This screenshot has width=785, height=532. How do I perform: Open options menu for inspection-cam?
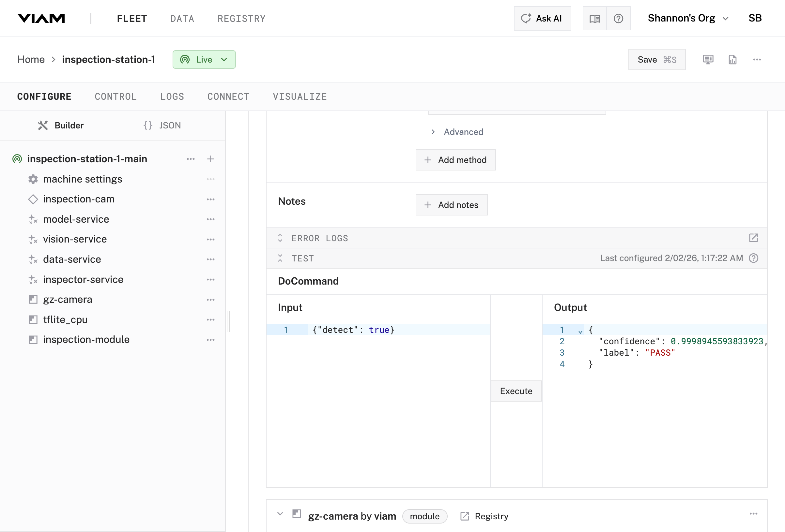pyautogui.click(x=210, y=199)
